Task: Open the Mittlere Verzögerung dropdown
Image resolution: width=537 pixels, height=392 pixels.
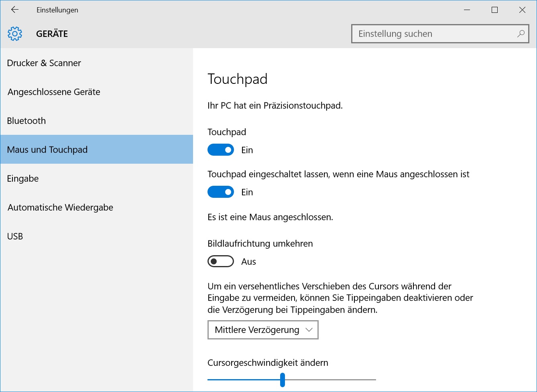Action: click(263, 330)
